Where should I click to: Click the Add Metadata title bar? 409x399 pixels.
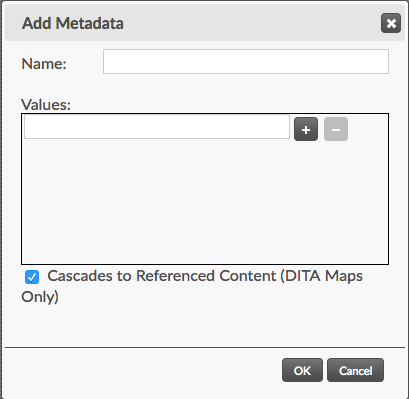(x=205, y=23)
